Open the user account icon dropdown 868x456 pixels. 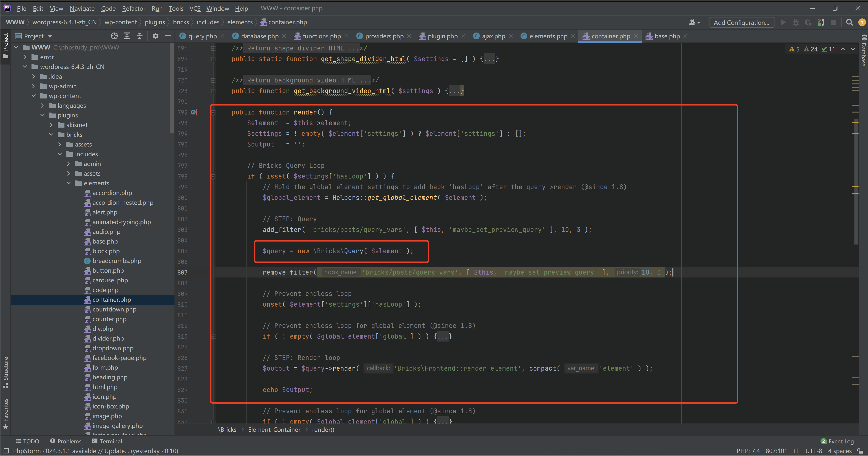694,23
